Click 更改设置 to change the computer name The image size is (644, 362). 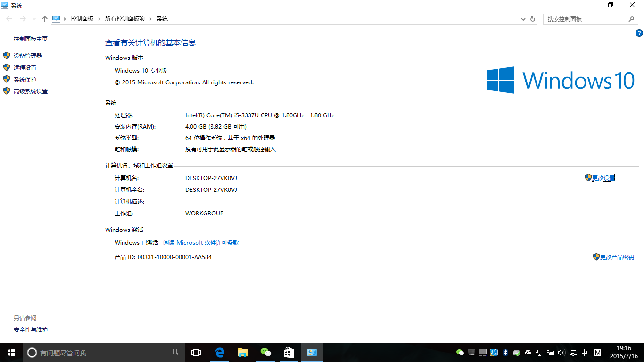(603, 178)
